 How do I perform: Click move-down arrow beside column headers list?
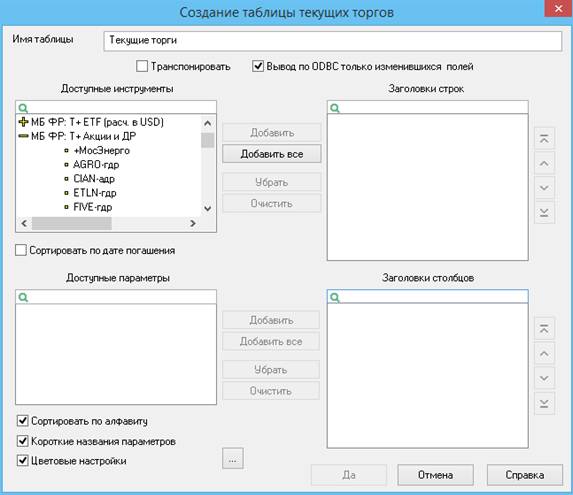pyautogui.click(x=544, y=378)
